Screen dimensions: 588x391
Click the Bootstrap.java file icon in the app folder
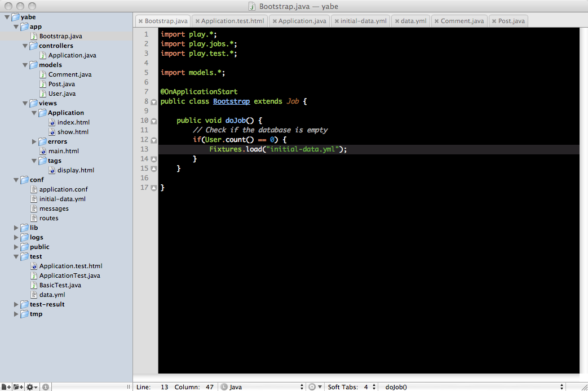(33, 36)
